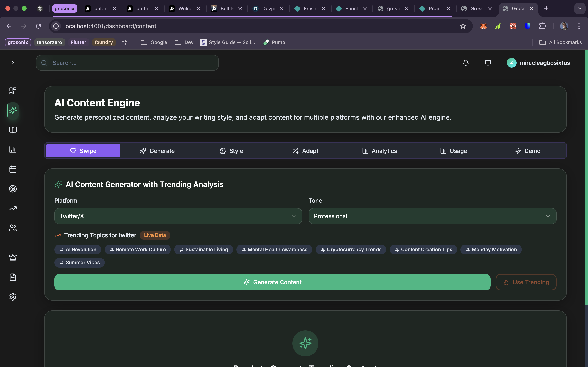
Task: Open the settings gear in sidebar
Action: coord(13,297)
